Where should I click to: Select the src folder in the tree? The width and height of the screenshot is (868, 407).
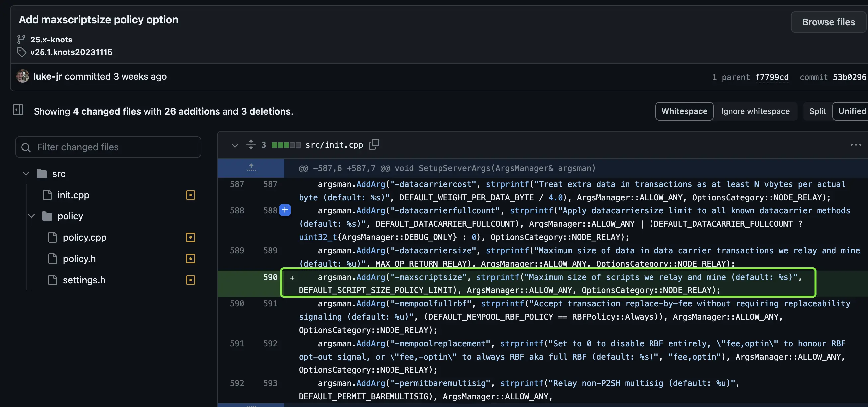pos(59,174)
